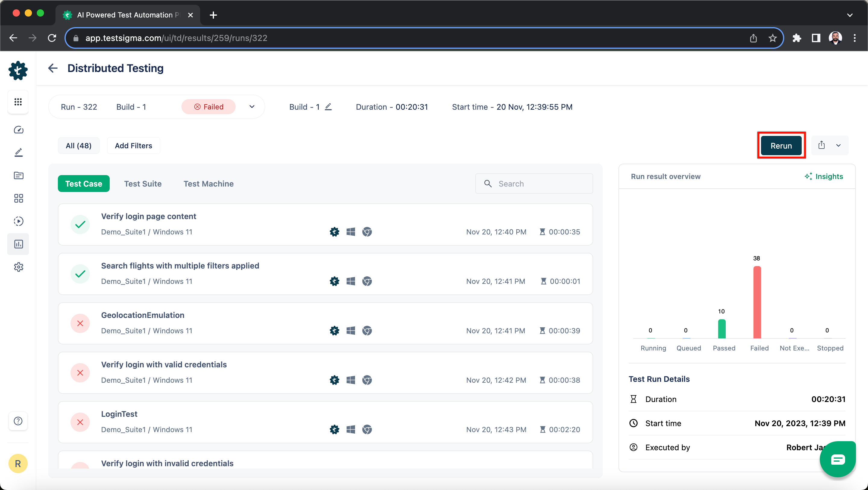This screenshot has height=490, width=868.
Task: Open the browser extensions puzzle icon
Action: [x=797, y=38]
